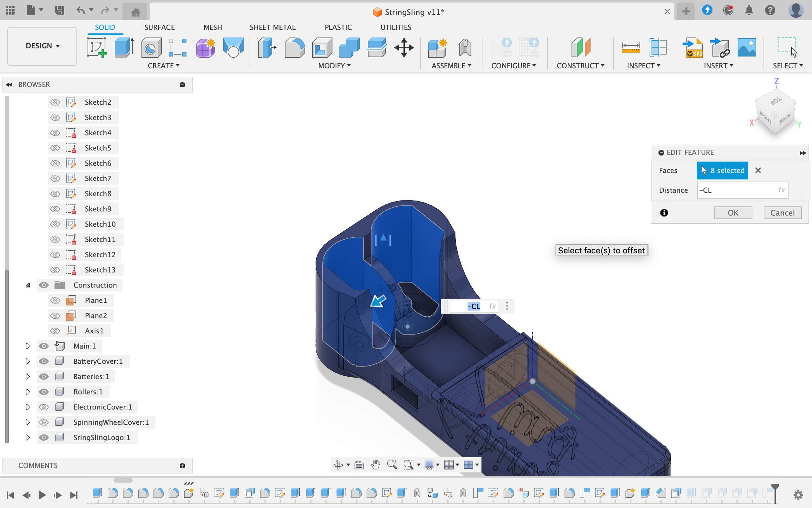
Task: Expand the BatteryCover:1 tree node
Action: coord(28,361)
